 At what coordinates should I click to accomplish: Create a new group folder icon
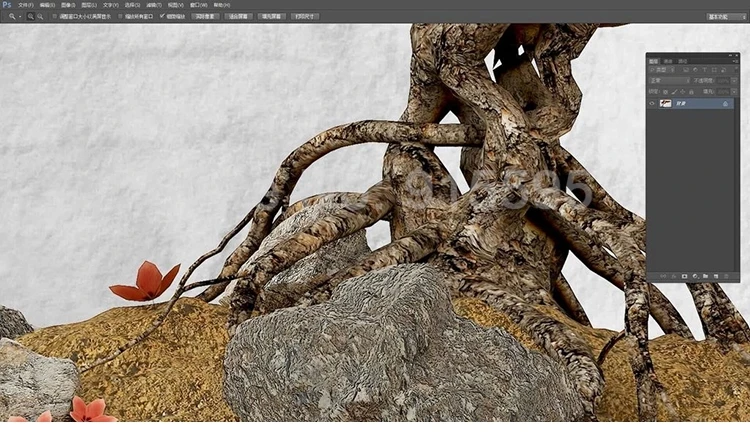(705, 275)
